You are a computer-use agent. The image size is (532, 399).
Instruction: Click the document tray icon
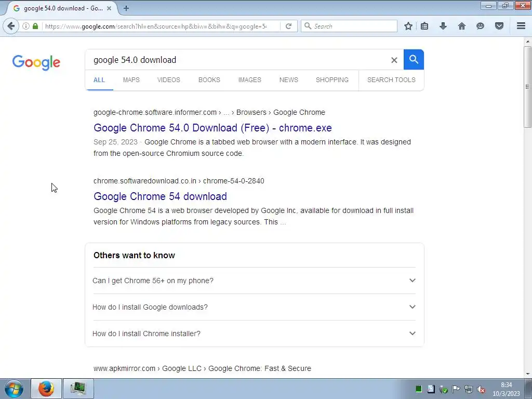click(x=431, y=389)
